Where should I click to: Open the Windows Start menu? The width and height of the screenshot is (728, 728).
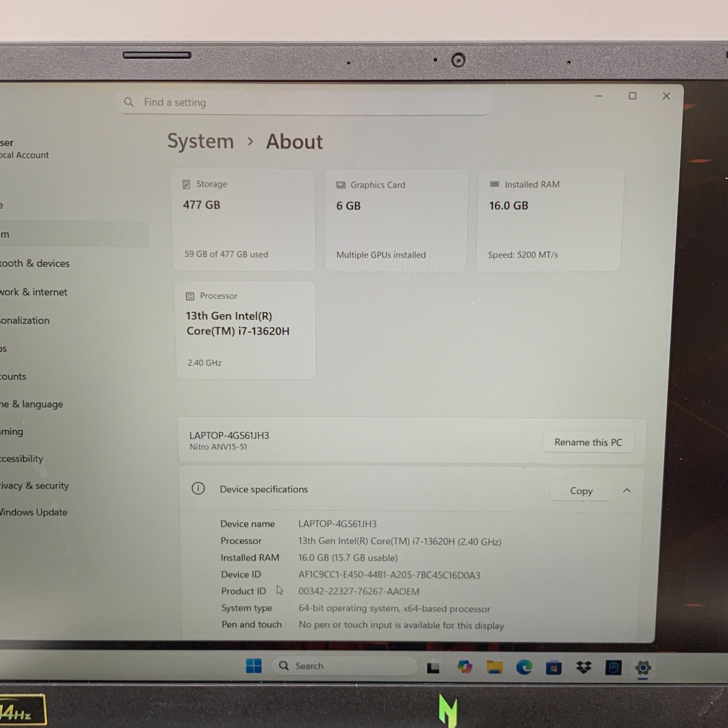tap(253, 666)
